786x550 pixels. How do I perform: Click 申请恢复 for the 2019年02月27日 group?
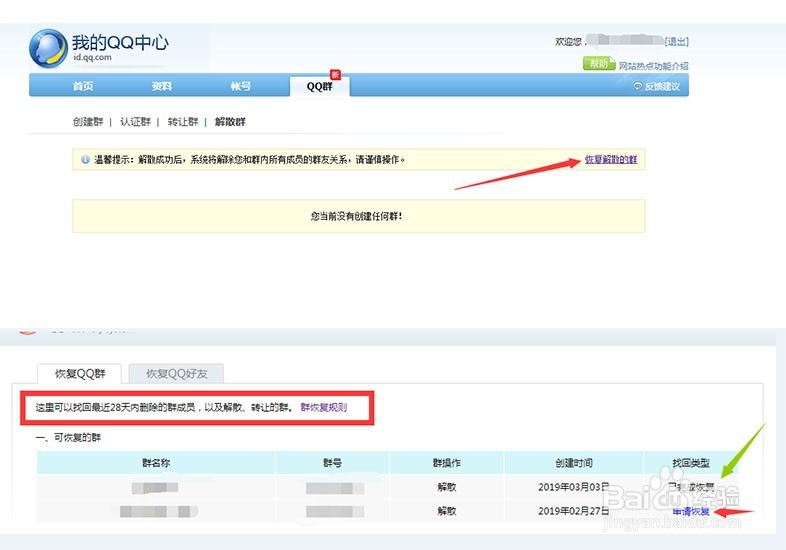pos(691,511)
